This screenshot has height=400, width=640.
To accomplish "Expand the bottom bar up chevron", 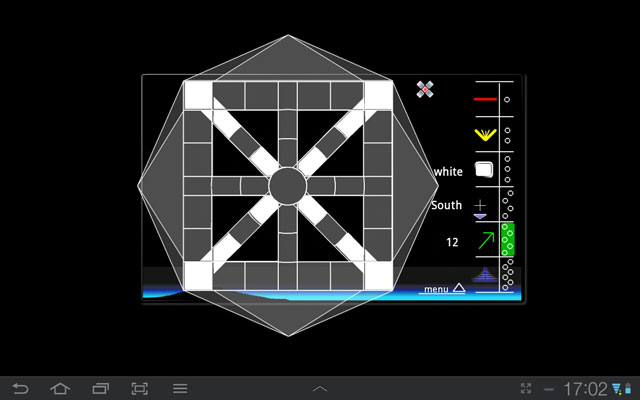I will [x=320, y=389].
